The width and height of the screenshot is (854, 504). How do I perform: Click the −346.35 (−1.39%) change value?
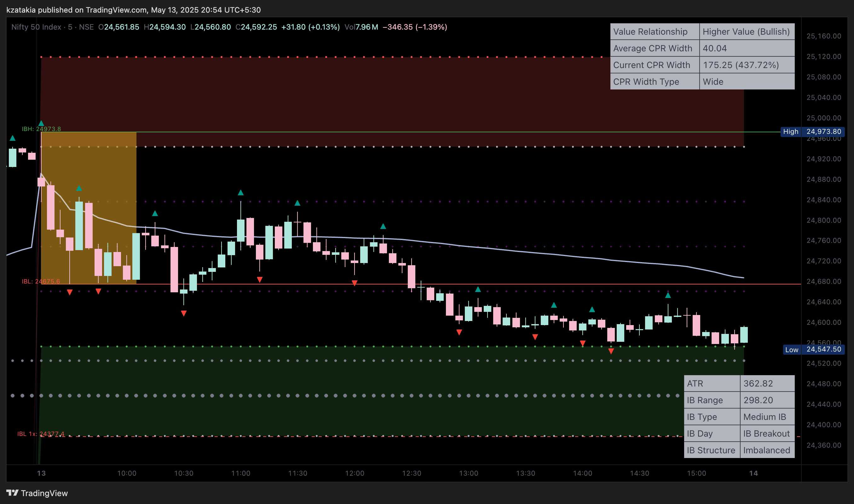coord(415,27)
